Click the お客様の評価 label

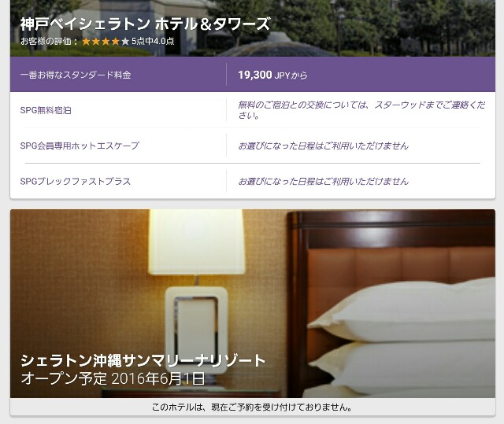tap(49, 41)
